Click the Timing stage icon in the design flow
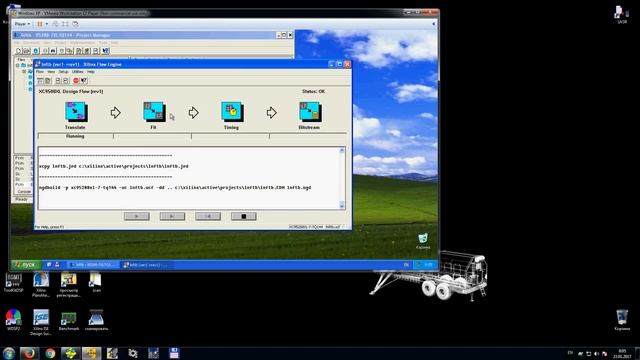 [x=232, y=112]
